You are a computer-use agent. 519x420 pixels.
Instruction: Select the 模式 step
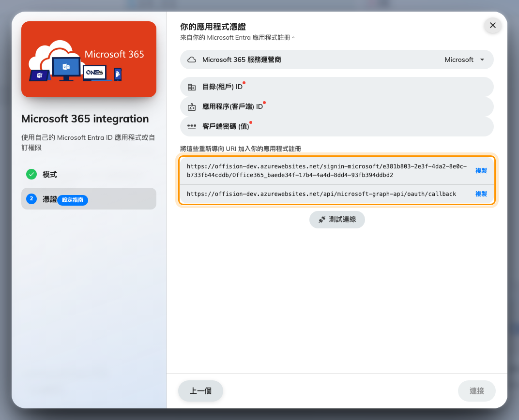(89, 174)
